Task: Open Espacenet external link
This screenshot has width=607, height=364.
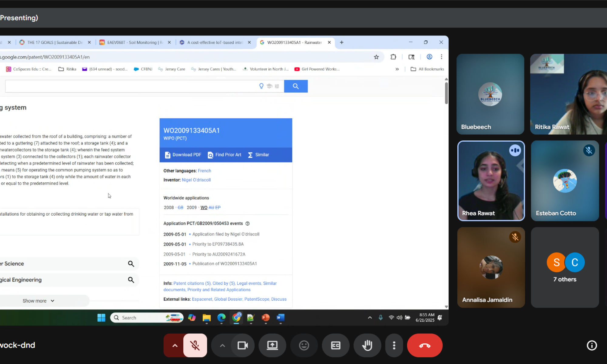Action: pos(202,299)
